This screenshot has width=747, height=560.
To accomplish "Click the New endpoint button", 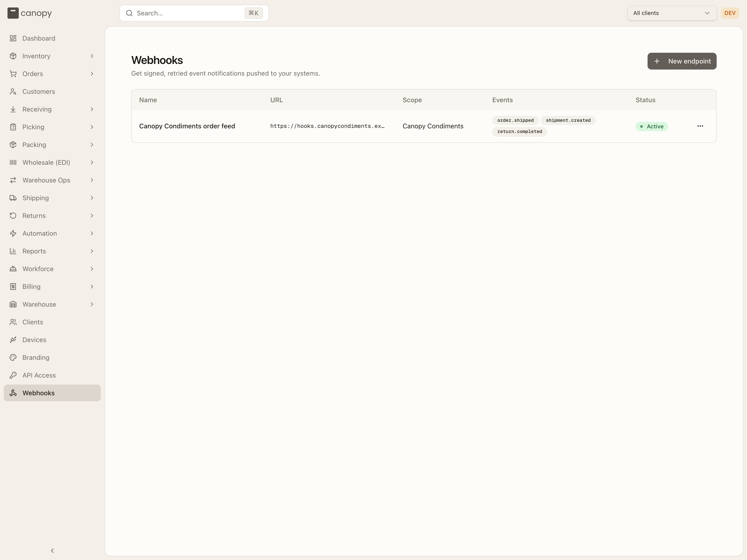I will pyautogui.click(x=682, y=61).
